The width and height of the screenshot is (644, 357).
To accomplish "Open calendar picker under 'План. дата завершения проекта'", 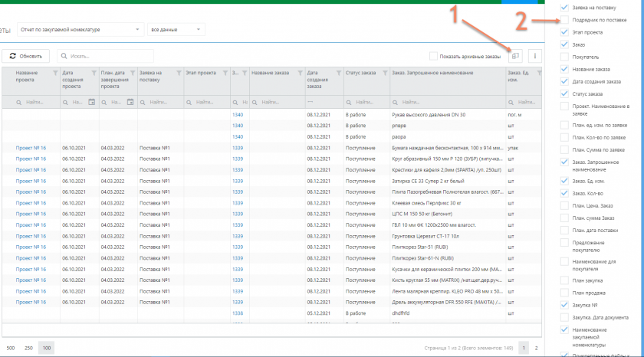I will click(x=131, y=102).
